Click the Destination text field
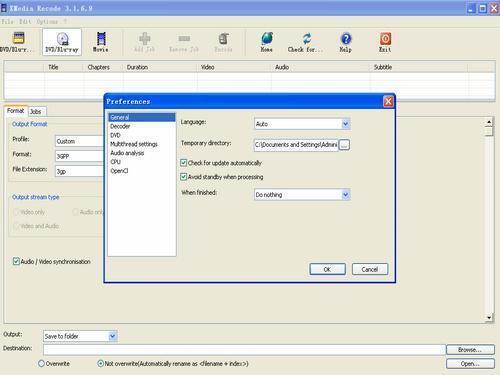The height and width of the screenshot is (375, 500). point(244,350)
